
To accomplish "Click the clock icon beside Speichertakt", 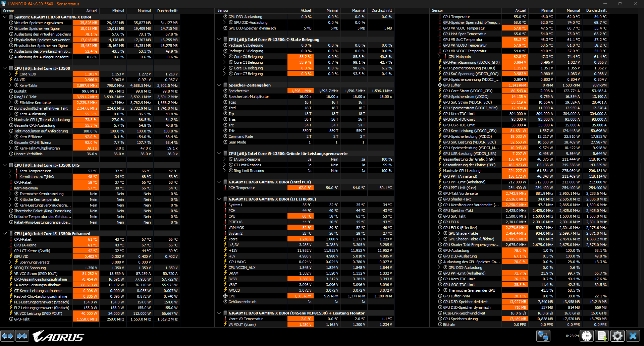I will (x=225, y=91).
